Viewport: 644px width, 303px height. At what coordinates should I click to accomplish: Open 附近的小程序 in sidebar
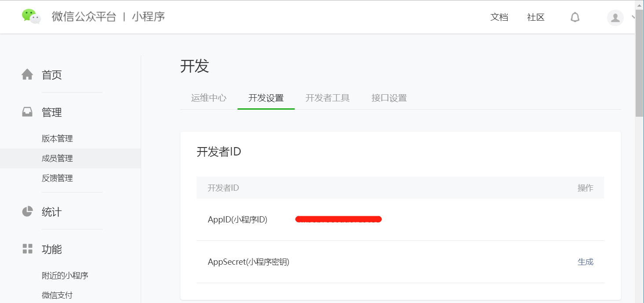[65, 276]
